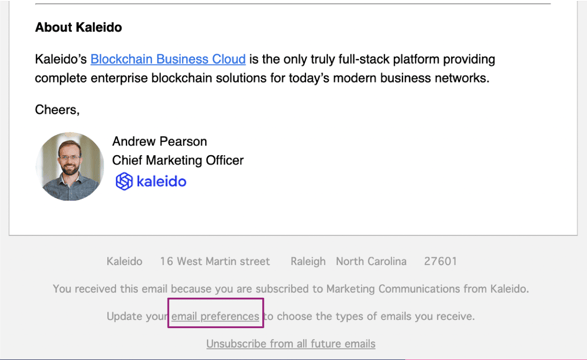Click the Kaleido name in footer address

[124, 261]
